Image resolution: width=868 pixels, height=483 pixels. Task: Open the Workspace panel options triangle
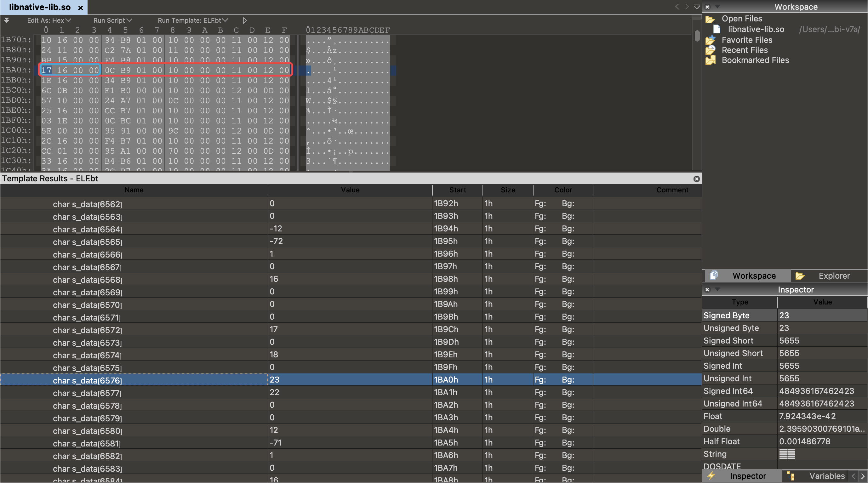(717, 7)
